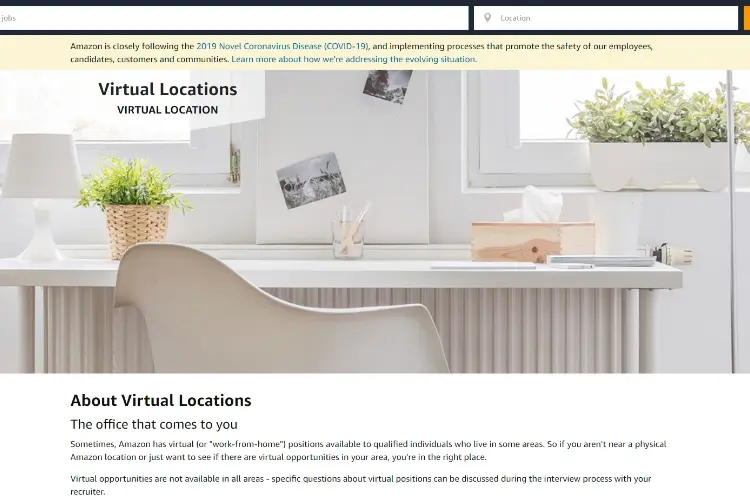Click the paragraph starting 'Sometimes, Amazon has virtual'
The width and height of the screenshot is (750, 500).
pyautogui.click(x=368, y=450)
